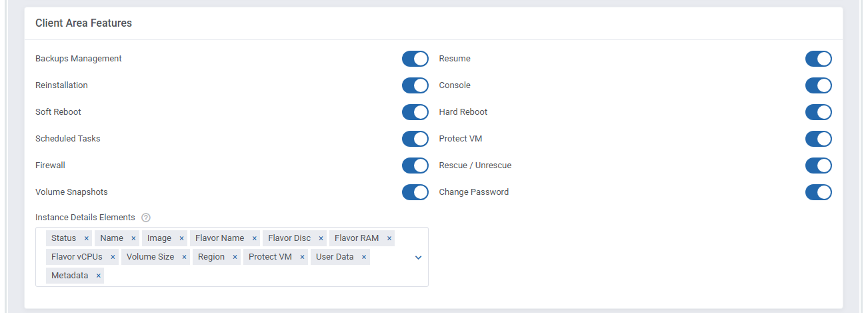Toggle the Firewall switch off
The height and width of the screenshot is (313, 868).
coord(415,166)
